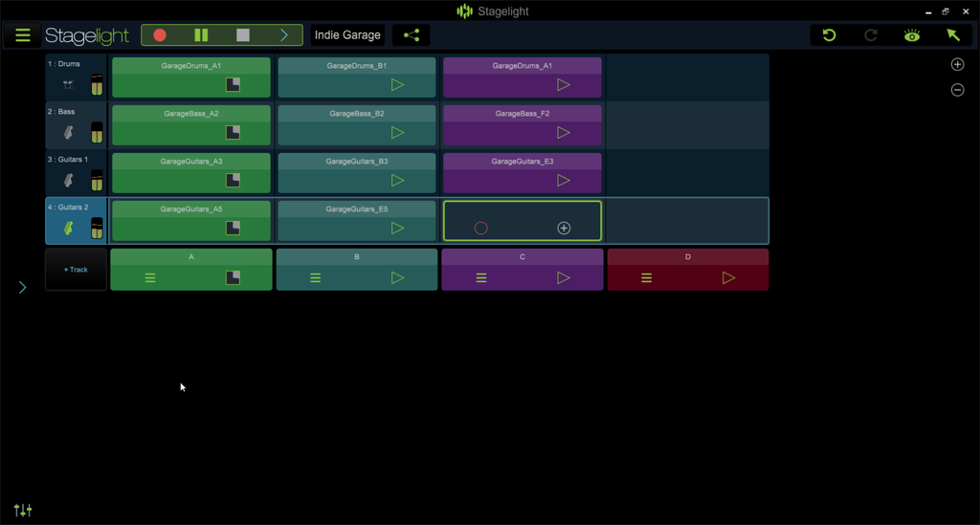Screen dimensions: 980x525
Task: Expand the transport options arrow
Action: tap(283, 35)
